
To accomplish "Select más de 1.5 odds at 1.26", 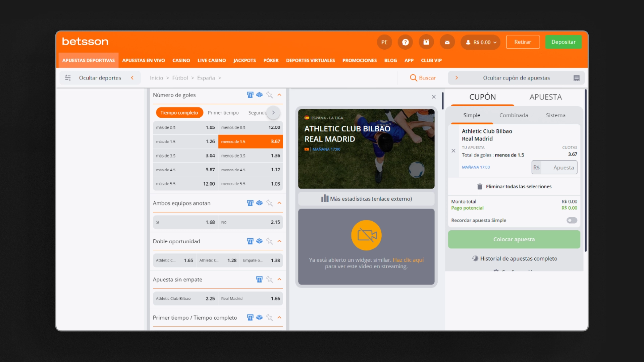I will [185, 141].
